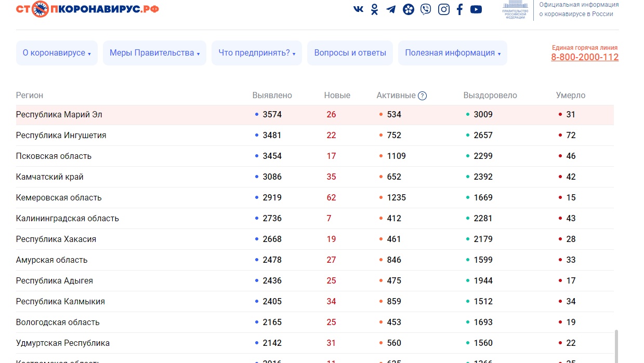Open the Viber community icon
The width and height of the screenshot is (644, 363).
426,9
